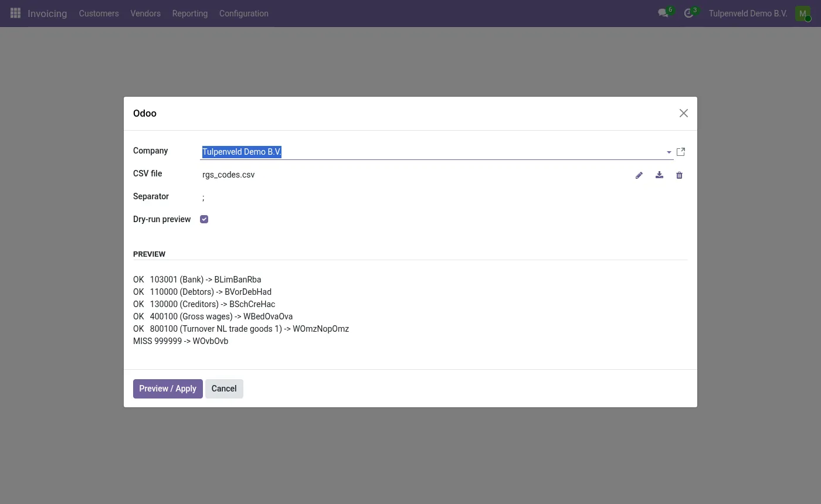Viewport: 821px width, 504px height.
Task: Click the preview line 400100 (Gross wages)
Action: pos(213,316)
